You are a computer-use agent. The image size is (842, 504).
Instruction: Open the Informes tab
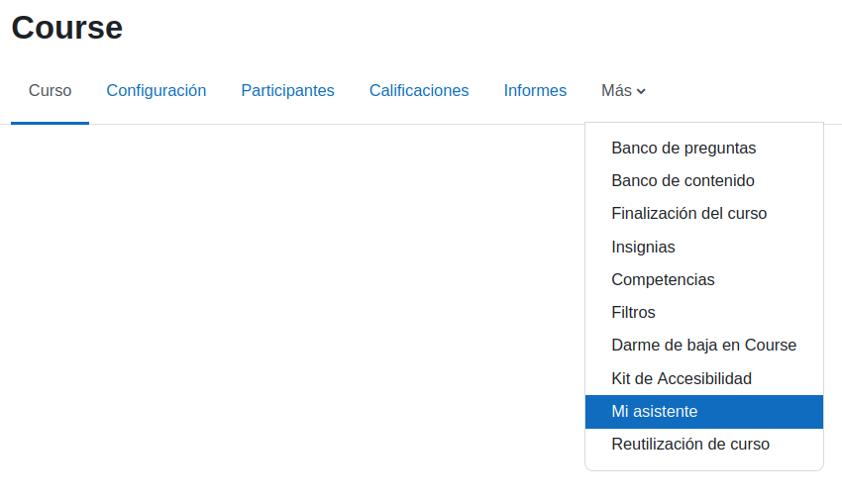click(535, 91)
